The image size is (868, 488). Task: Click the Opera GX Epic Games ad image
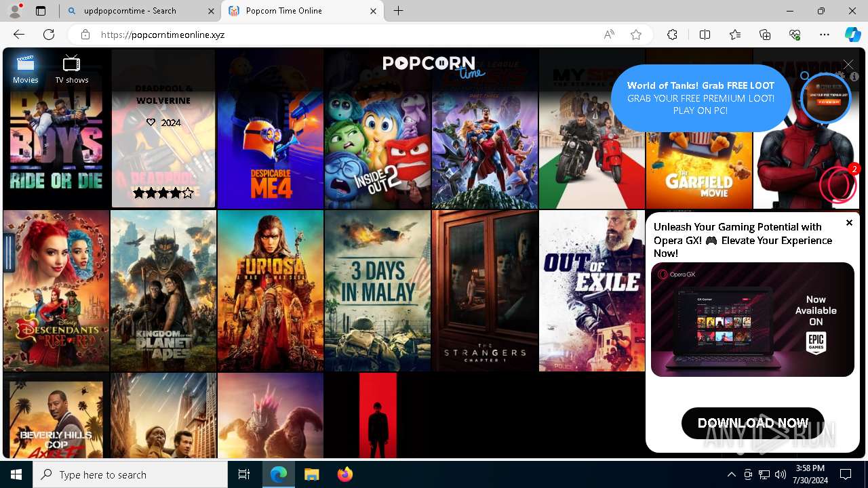point(753,319)
